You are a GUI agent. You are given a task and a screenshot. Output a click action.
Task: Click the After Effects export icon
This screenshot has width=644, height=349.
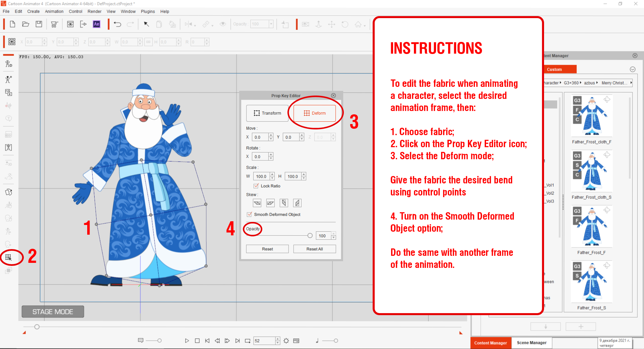pos(97,24)
